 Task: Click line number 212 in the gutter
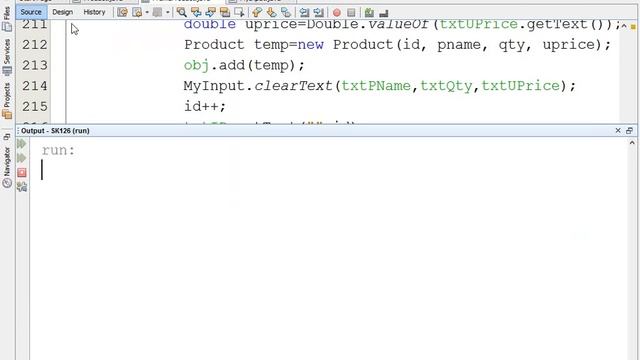click(x=35, y=44)
